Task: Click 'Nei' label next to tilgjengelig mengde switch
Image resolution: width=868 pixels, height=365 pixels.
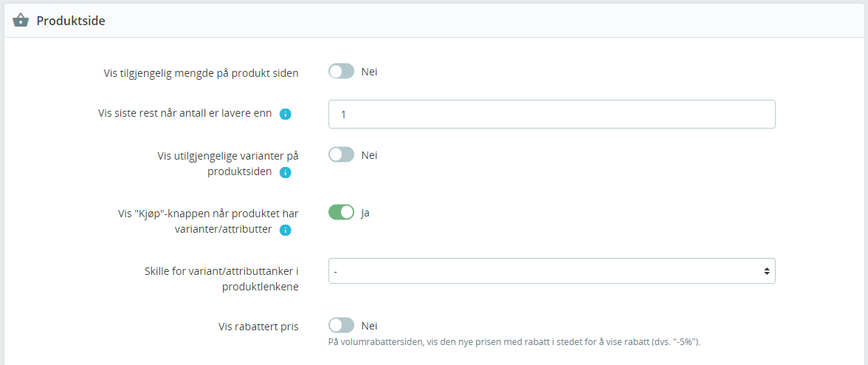Action: click(369, 72)
